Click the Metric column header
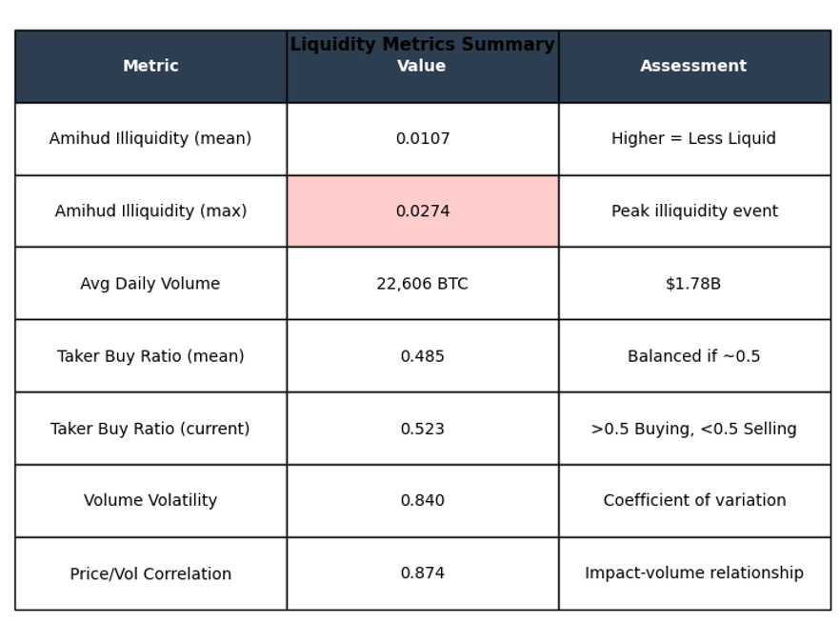The height and width of the screenshot is (622, 840). 150,67
